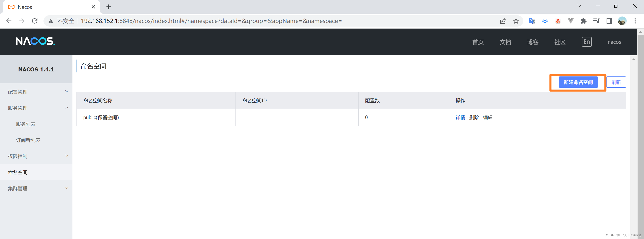Open the nacos user menu
644x239 pixels.
click(x=614, y=42)
